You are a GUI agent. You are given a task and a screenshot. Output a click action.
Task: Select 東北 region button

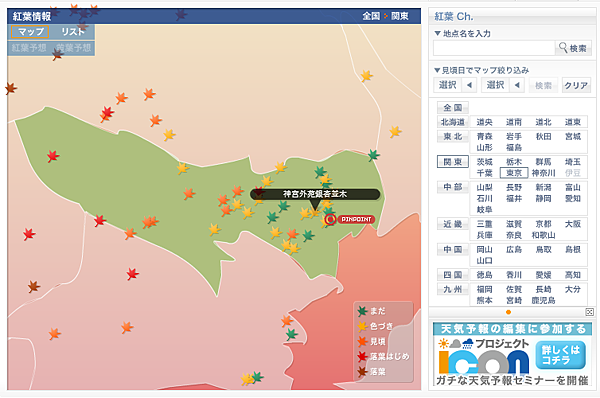(x=453, y=137)
